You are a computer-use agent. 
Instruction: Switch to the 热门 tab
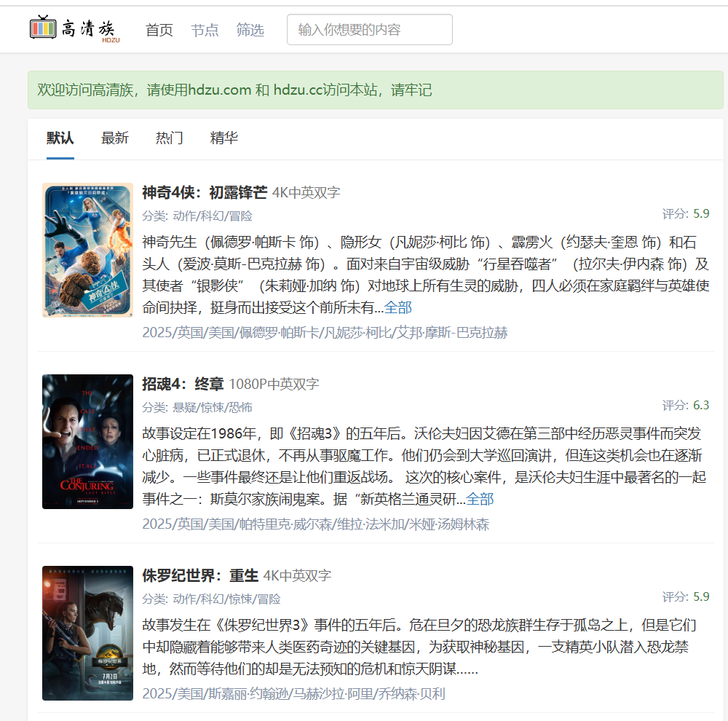pos(170,138)
